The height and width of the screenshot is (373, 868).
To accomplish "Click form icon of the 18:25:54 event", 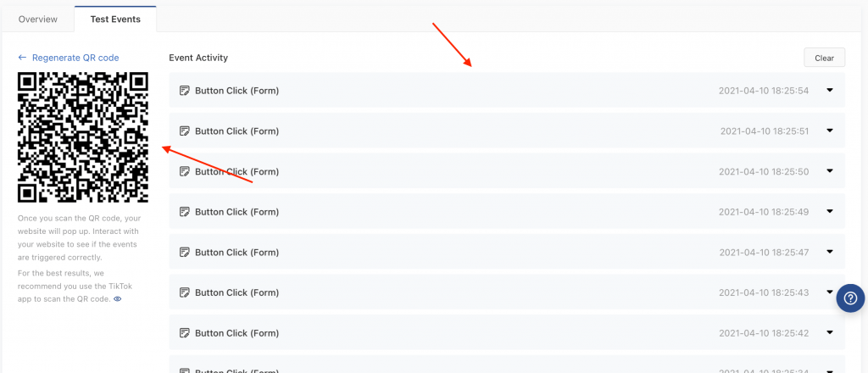I will click(x=185, y=91).
